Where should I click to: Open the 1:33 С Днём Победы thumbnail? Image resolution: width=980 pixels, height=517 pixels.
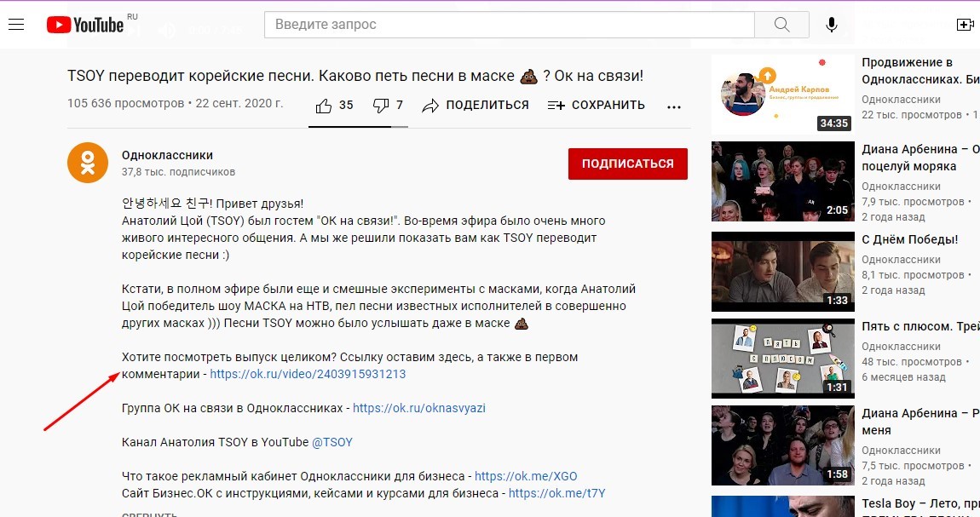782,272
